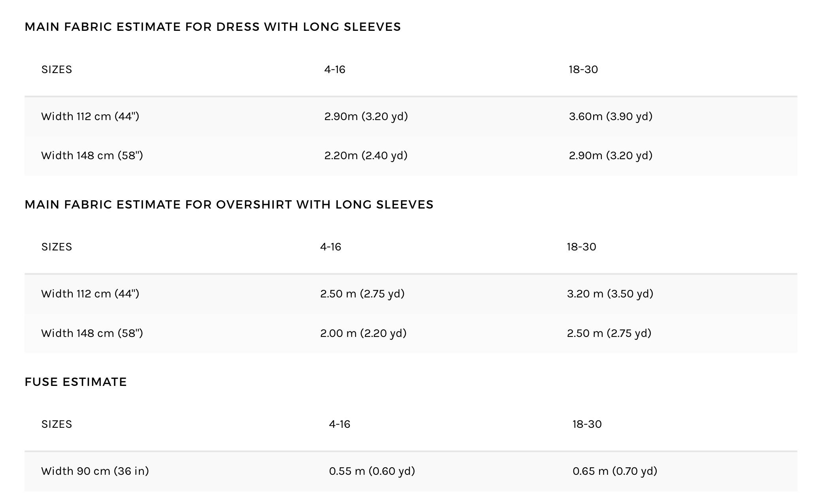Click 2.20m (2.40 yd) dress value

click(366, 156)
